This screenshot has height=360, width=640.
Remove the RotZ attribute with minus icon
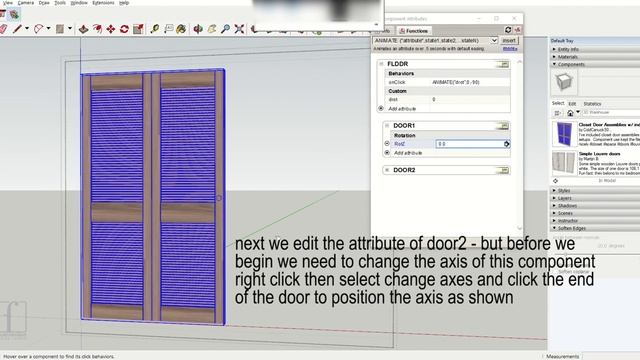point(387,143)
